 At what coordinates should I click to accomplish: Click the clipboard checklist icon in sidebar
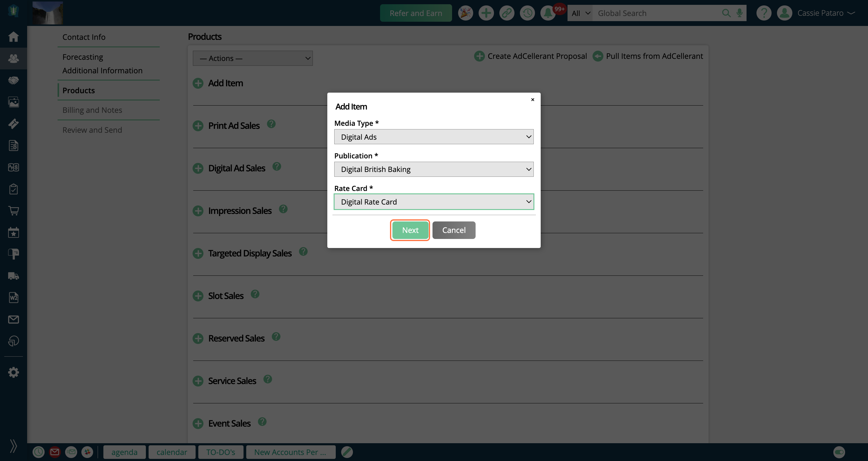pos(14,189)
